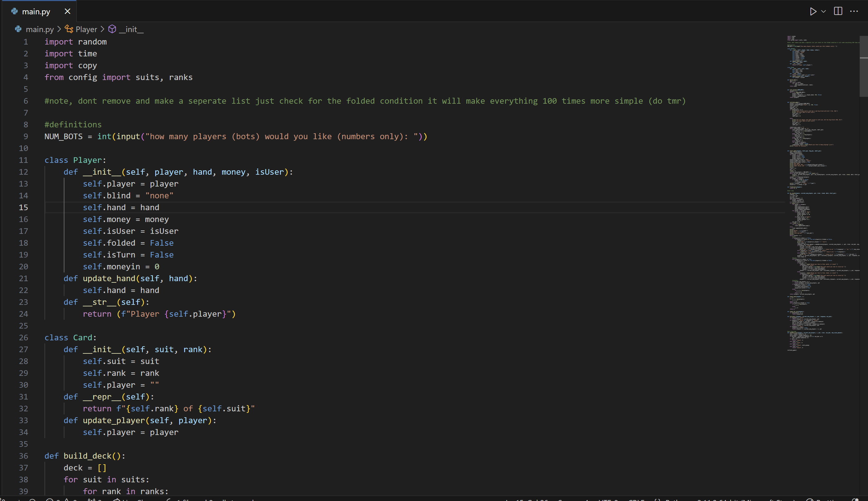This screenshot has width=868, height=501.
Task: Click the class symbol icon beside Player
Action: (69, 29)
